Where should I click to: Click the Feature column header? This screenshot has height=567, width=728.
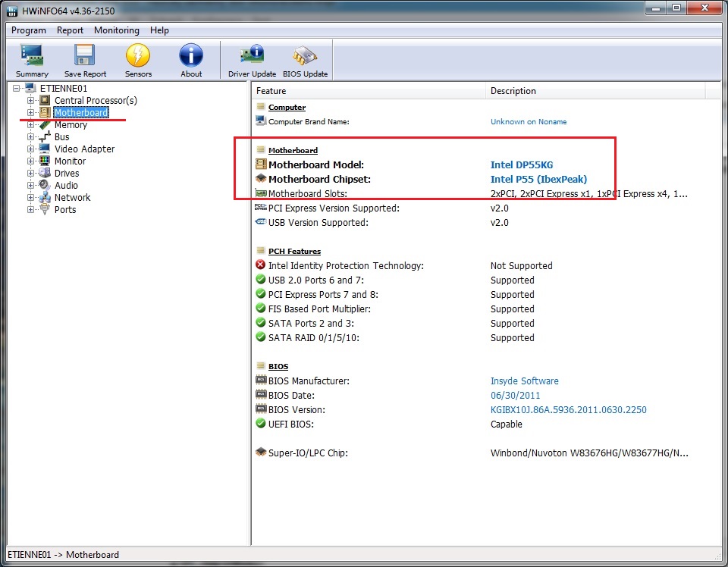(x=369, y=91)
